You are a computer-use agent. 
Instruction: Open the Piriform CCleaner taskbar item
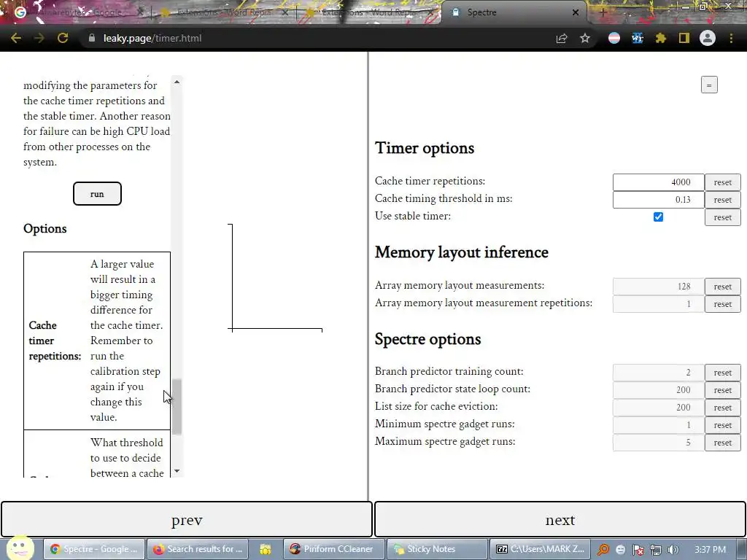(x=333, y=549)
